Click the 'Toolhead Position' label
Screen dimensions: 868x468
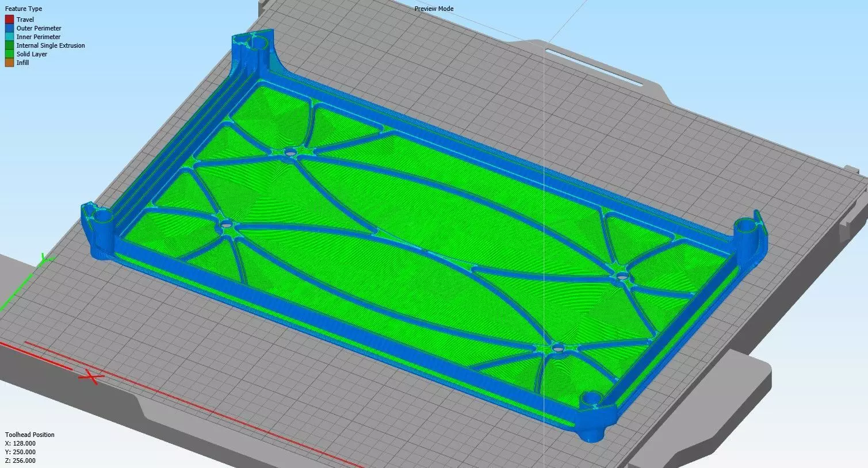click(30, 435)
